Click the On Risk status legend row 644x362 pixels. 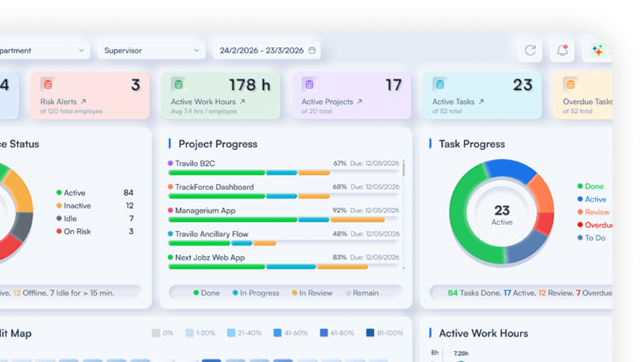click(x=95, y=232)
